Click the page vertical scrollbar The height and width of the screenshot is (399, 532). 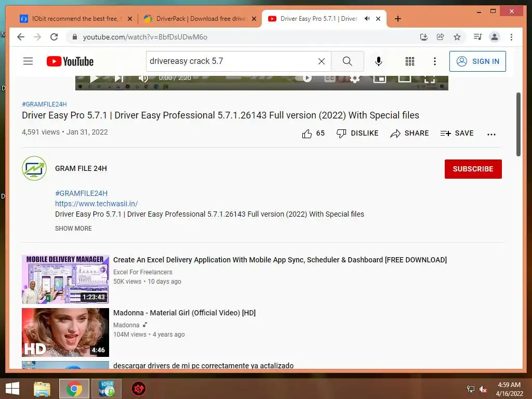point(518,124)
